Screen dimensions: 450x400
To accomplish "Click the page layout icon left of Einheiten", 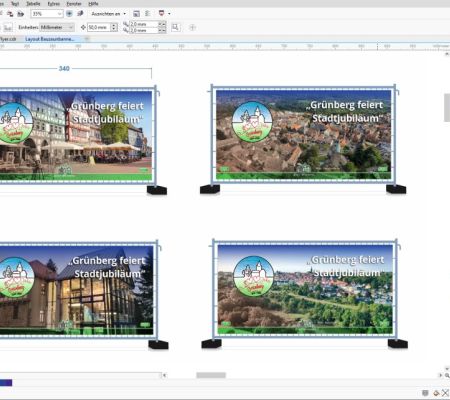I will (x=8, y=27).
